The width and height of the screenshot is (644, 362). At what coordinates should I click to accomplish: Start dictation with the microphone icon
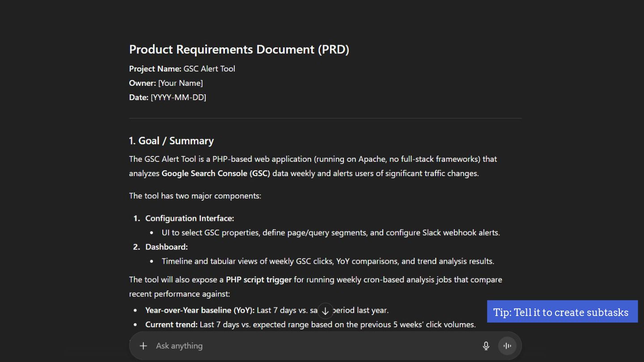tap(486, 346)
